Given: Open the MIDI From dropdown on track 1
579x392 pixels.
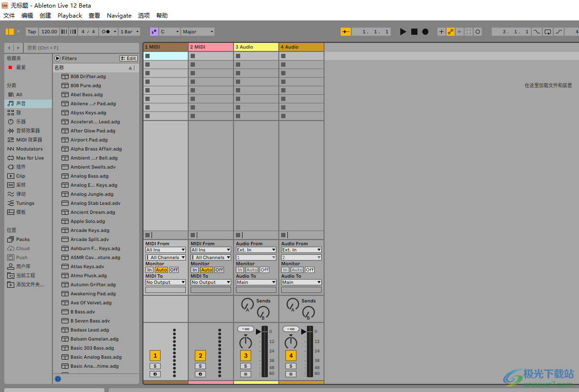Looking at the screenshot, I should [165, 249].
